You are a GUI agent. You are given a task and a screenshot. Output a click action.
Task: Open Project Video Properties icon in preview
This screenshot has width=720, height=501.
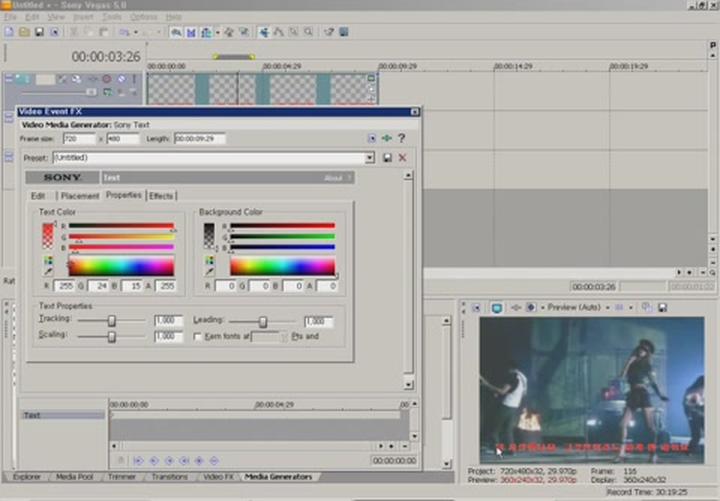[x=476, y=308]
